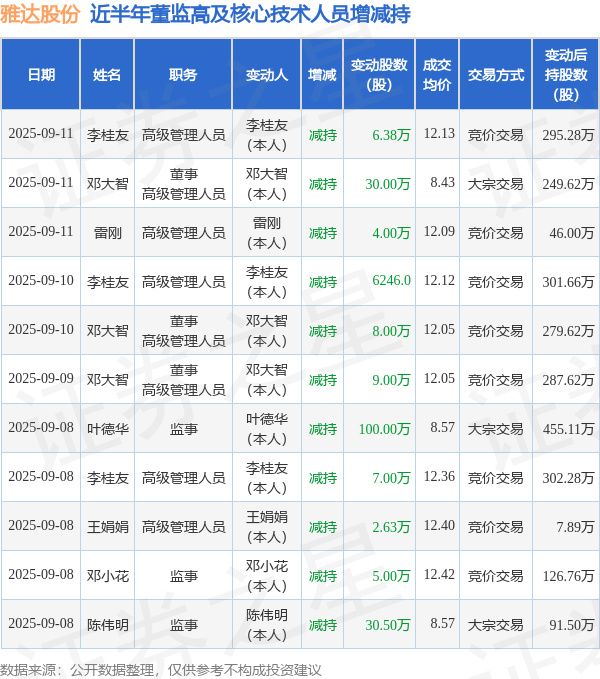Click 雷刚(本人) in the 变动人 column

coord(267,233)
